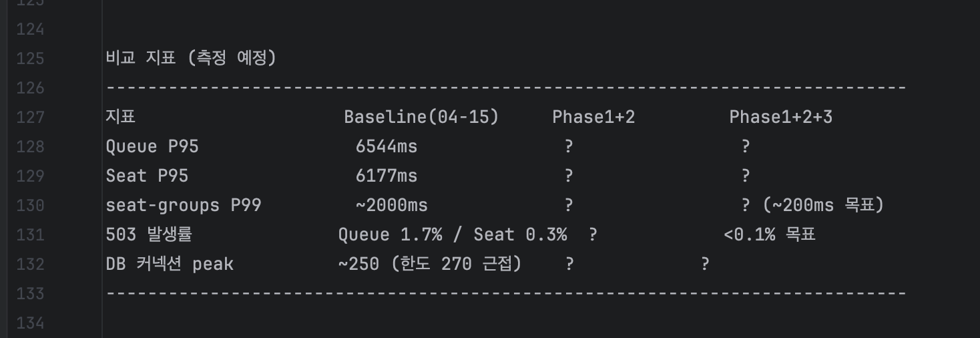This screenshot has height=338, width=980.
Task: Click line number 130 in the gutter
Action: 30,206
